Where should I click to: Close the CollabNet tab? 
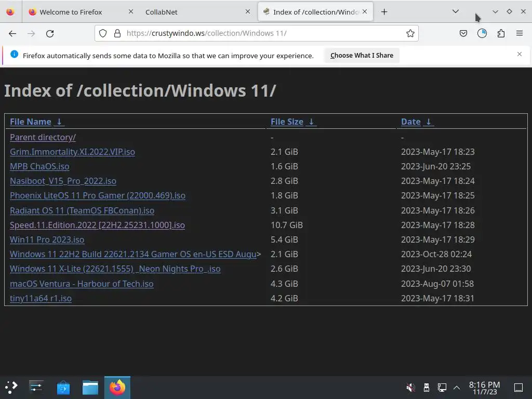248,11
